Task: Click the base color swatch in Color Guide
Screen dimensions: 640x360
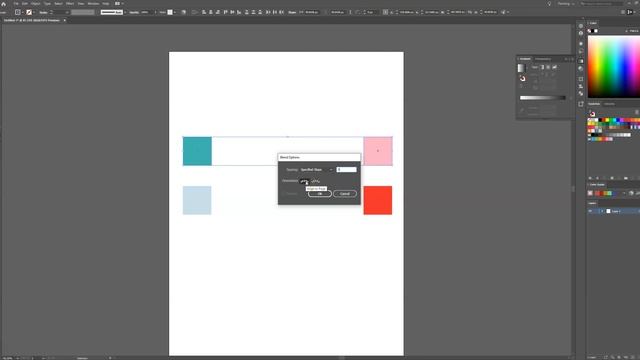Action: [x=590, y=193]
